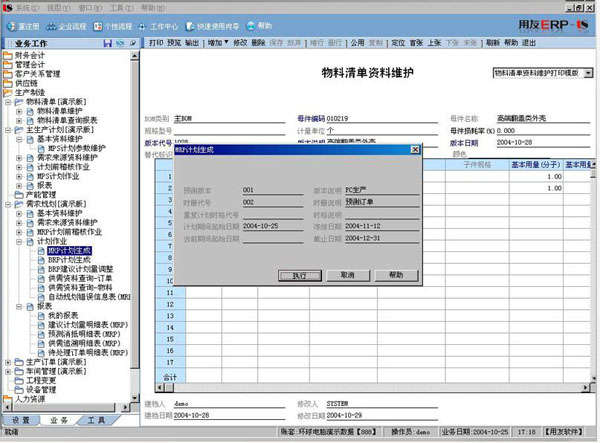Open the 工具 menu
This screenshot has height=443, width=600.
(x=121, y=8)
